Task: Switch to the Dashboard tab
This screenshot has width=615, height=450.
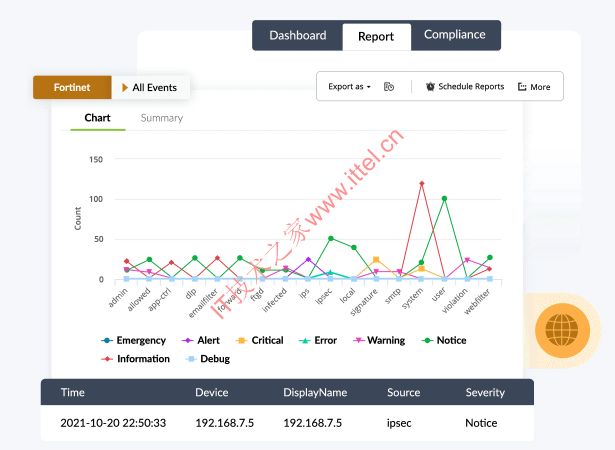Action: coord(297,35)
